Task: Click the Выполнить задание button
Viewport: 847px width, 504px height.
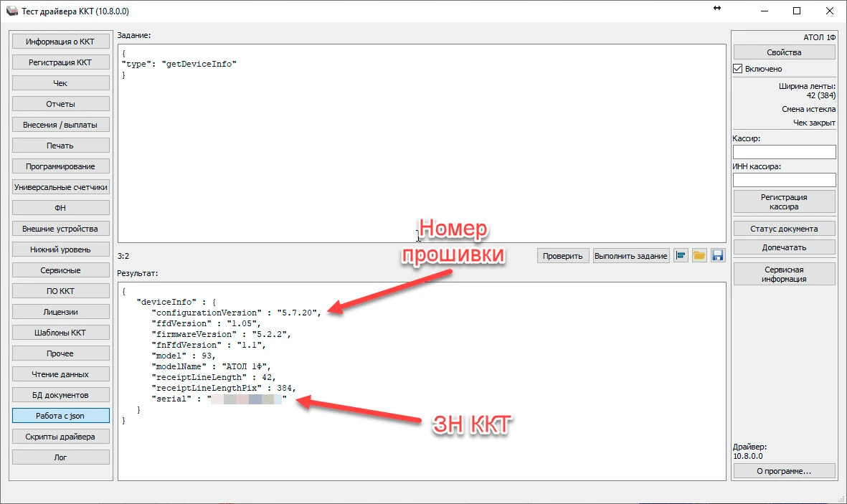Action: pyautogui.click(x=631, y=256)
